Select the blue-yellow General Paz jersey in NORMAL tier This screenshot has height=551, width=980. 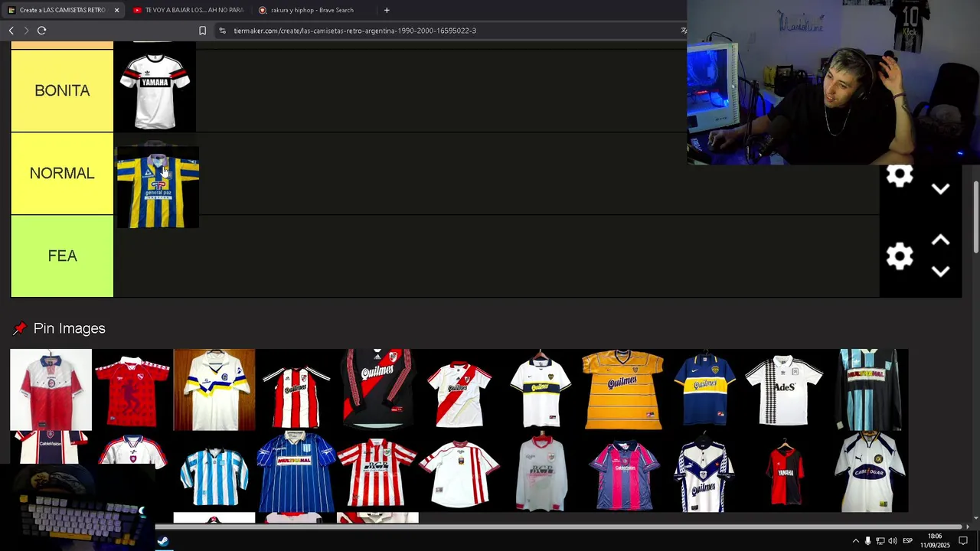pyautogui.click(x=158, y=188)
